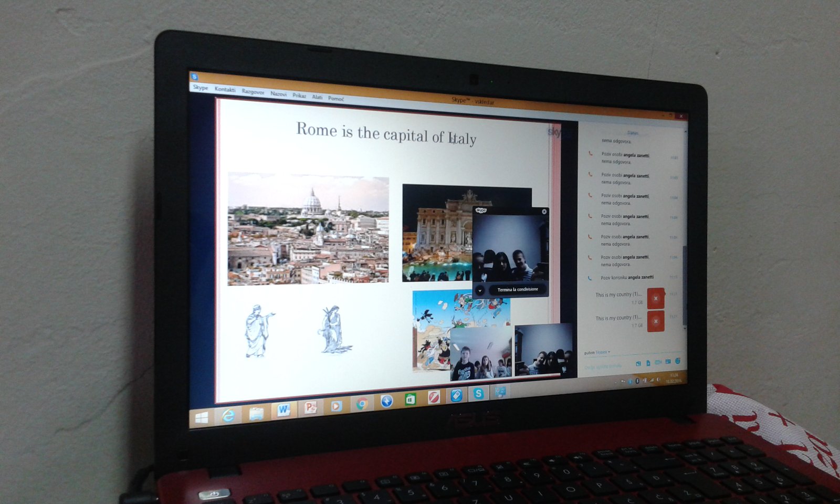Click the blue tilted square icon in the taskbar
This screenshot has height=504, width=840.
point(456,395)
